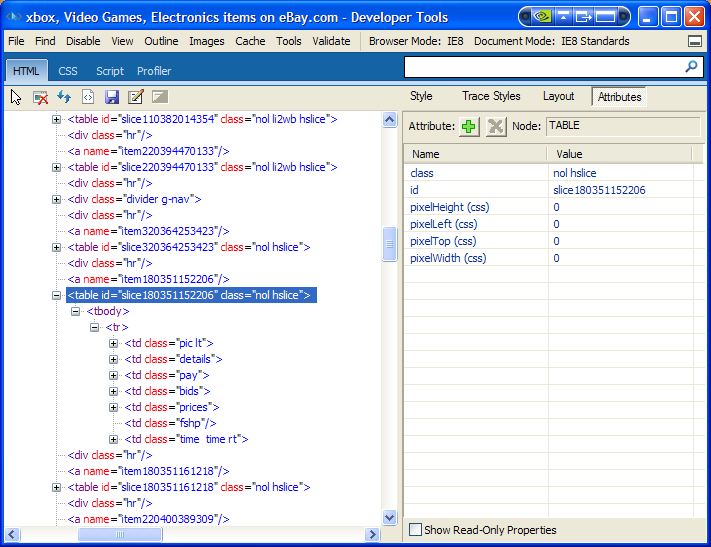Open the Validate menu
Screen dimensions: 711x547
point(331,41)
